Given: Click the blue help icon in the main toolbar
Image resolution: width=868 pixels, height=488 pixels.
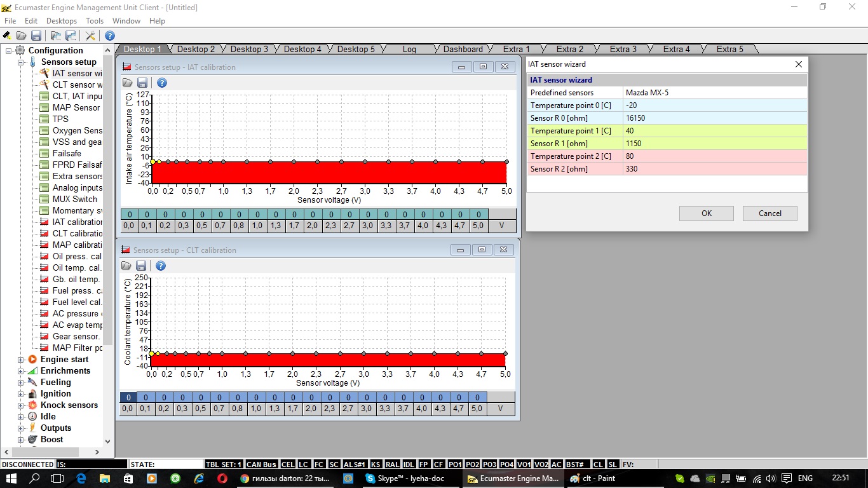Looking at the screenshot, I should click(x=110, y=36).
